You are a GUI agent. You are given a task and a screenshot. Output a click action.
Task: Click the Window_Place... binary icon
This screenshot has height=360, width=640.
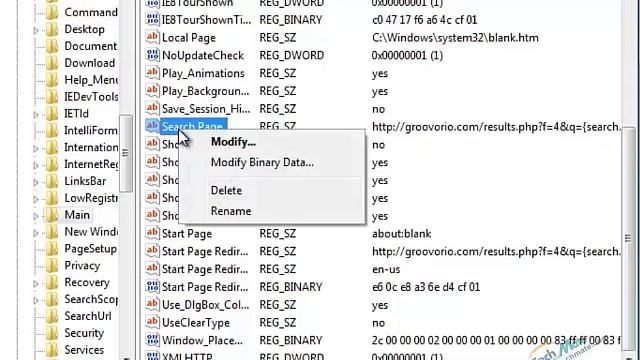pyautogui.click(x=152, y=340)
